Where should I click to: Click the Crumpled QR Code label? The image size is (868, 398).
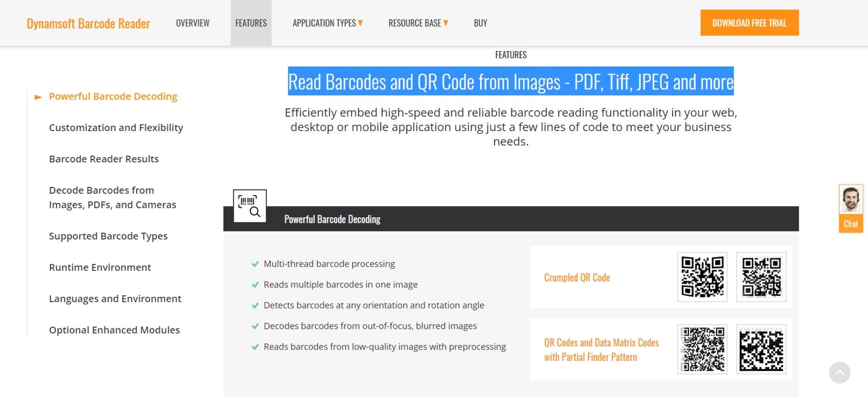pyautogui.click(x=577, y=277)
